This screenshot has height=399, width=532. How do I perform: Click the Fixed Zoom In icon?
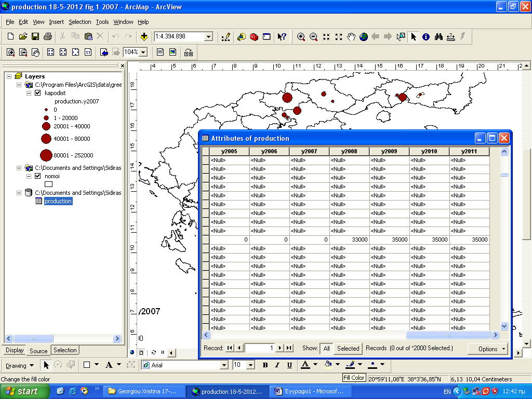pyautogui.click(x=326, y=37)
